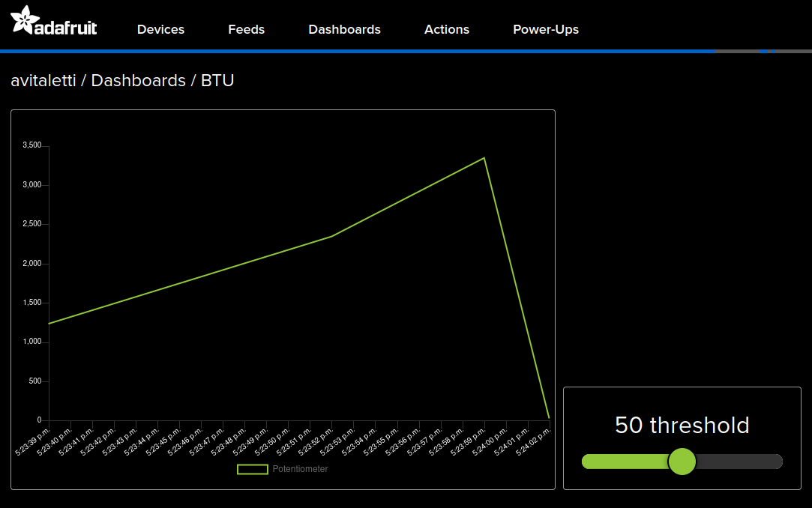
Task: Open the Feeds page
Action: [x=246, y=29]
